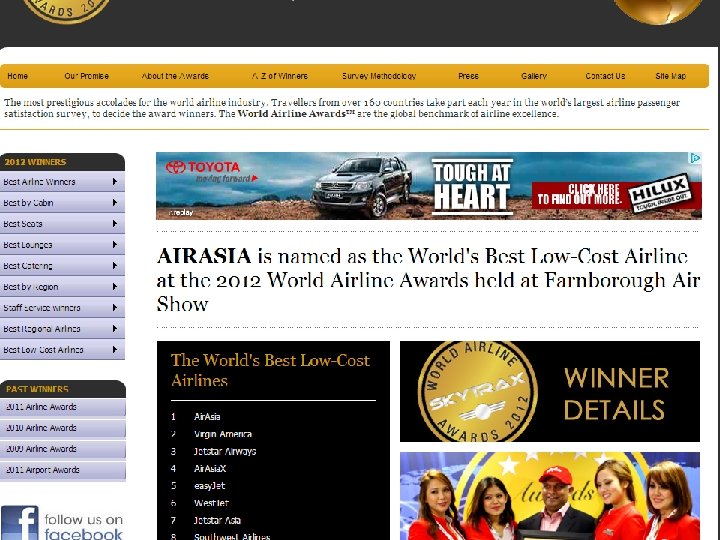Click the gold awards seal in header left

67,11
